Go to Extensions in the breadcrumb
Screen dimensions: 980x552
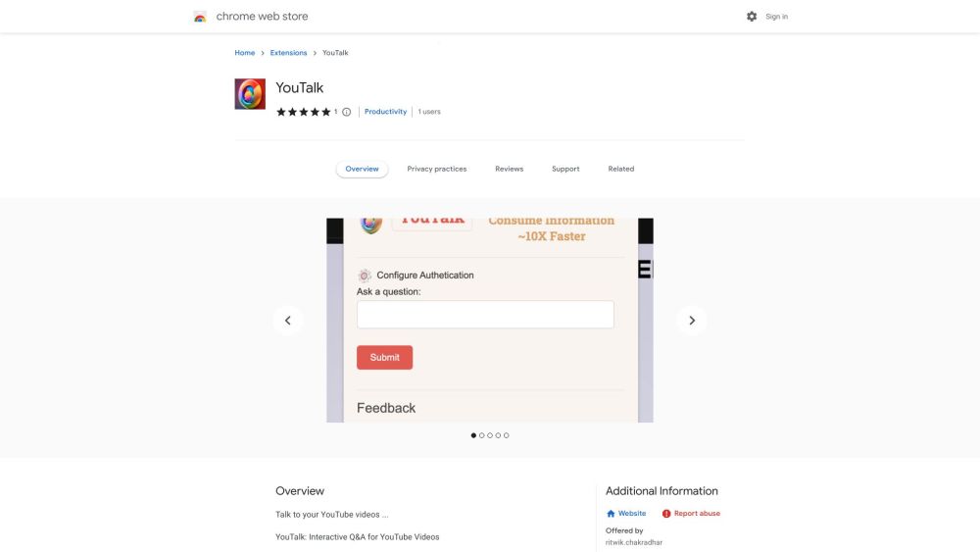[288, 53]
